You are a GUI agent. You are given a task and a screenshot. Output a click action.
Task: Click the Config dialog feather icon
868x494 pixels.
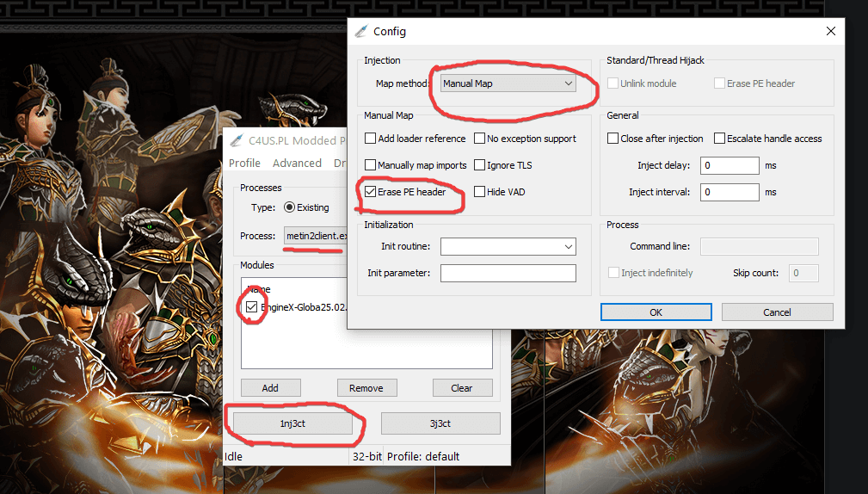click(x=361, y=31)
